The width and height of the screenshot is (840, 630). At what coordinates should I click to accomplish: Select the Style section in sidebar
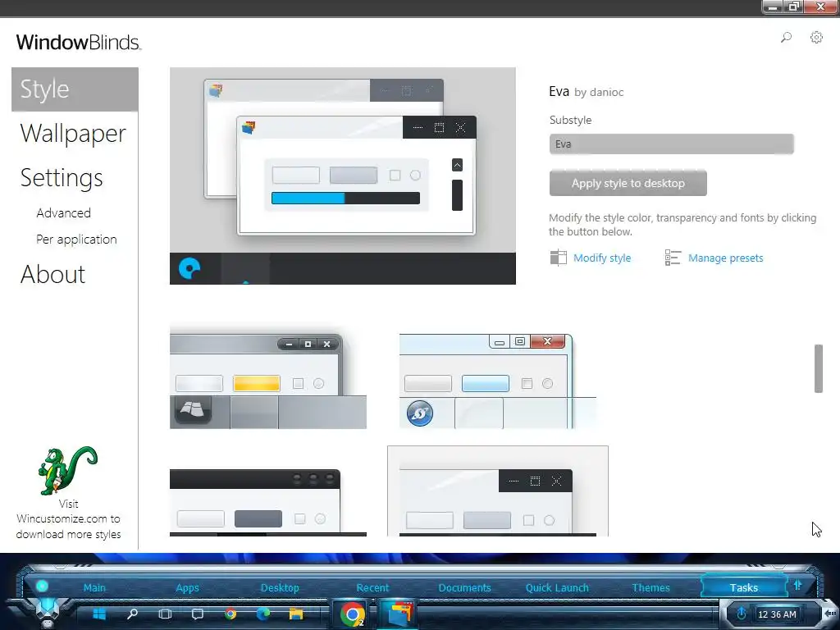point(75,89)
